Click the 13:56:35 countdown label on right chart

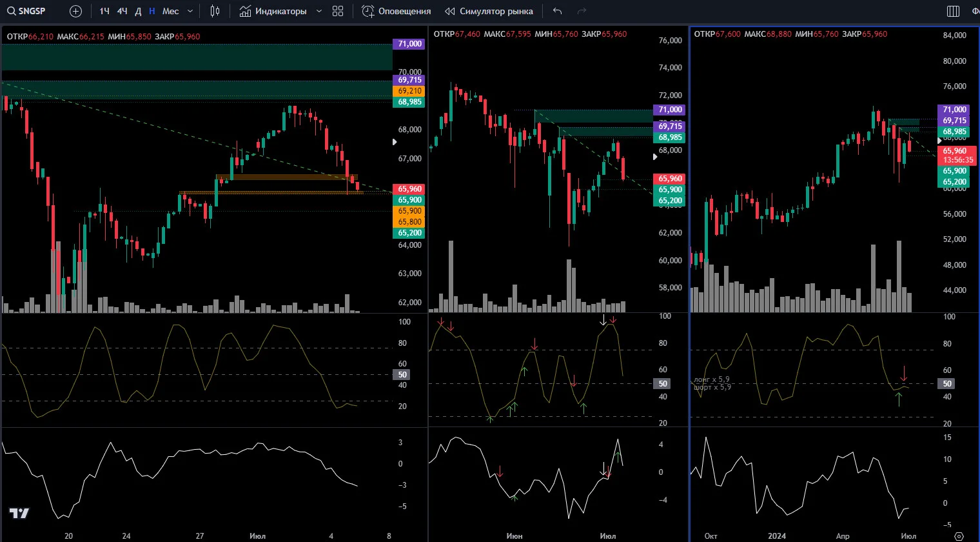(x=958, y=160)
